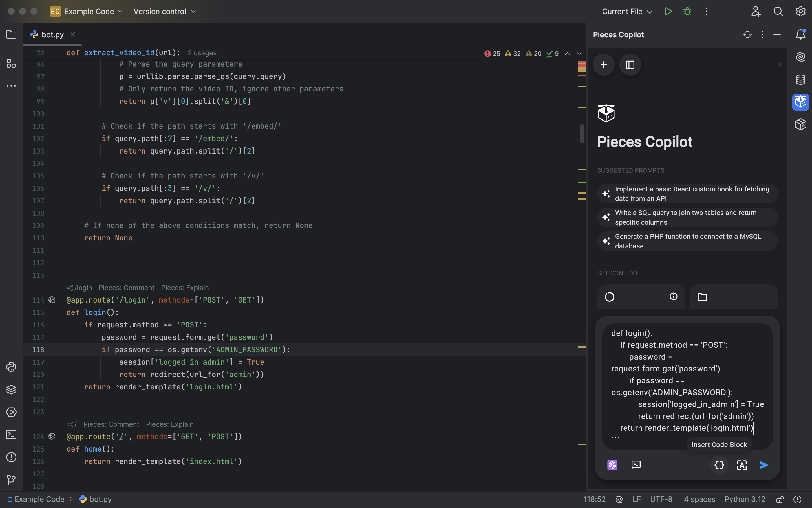The height and width of the screenshot is (508, 812).
Task: Open Code With Me add-user icon
Action: [x=756, y=11]
